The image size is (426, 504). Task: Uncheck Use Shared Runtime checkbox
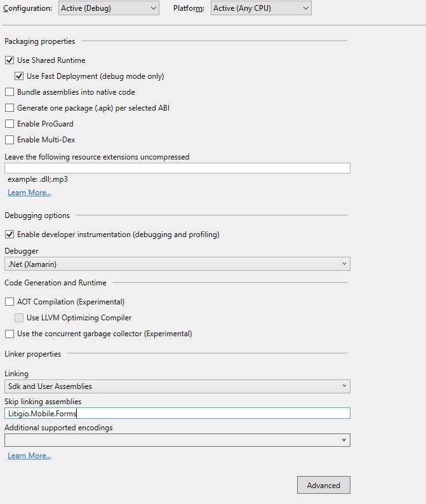tap(10, 60)
